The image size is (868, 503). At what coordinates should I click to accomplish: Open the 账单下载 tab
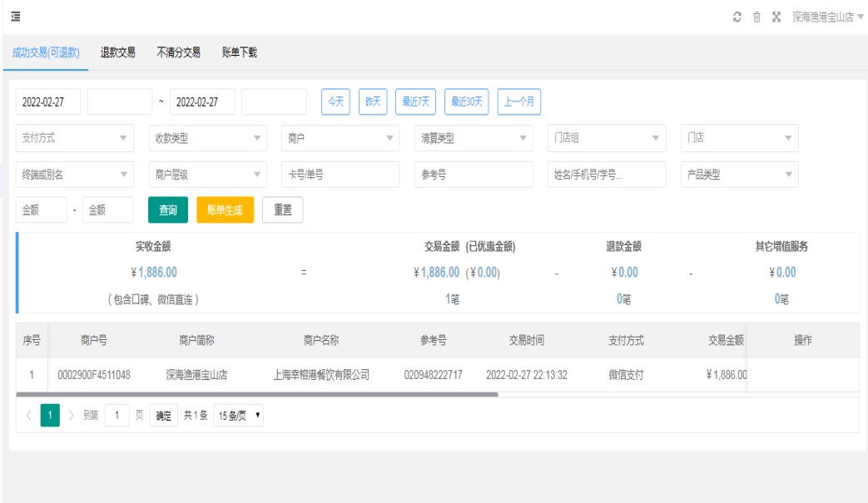click(239, 52)
